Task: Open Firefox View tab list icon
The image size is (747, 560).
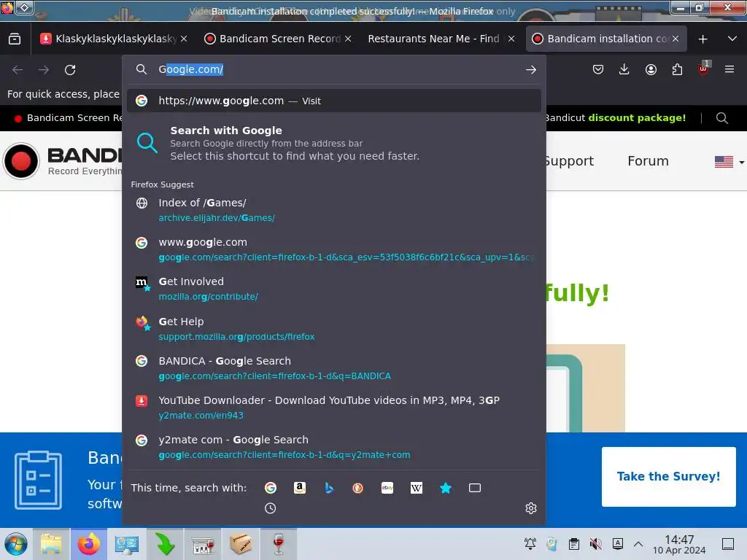Action: coord(15,39)
